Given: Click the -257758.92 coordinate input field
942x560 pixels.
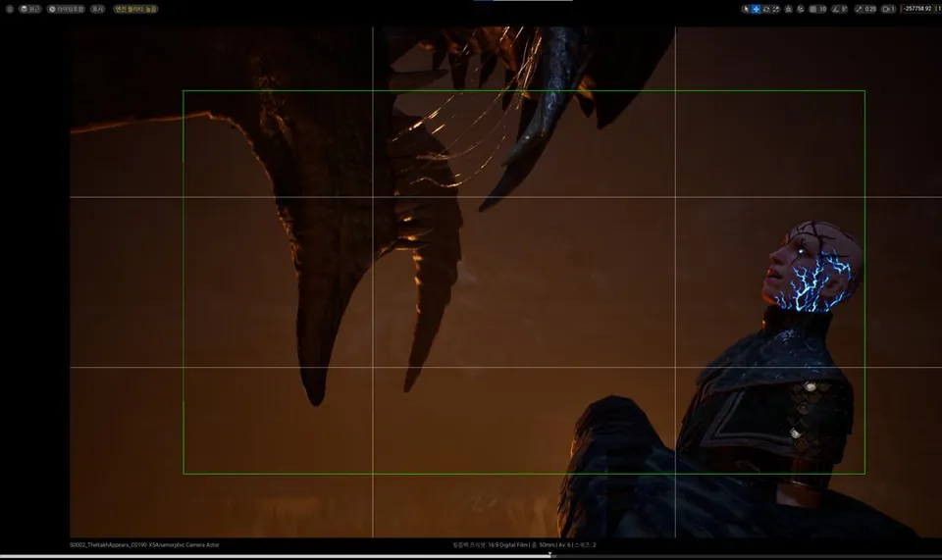Looking at the screenshot, I should coord(918,9).
